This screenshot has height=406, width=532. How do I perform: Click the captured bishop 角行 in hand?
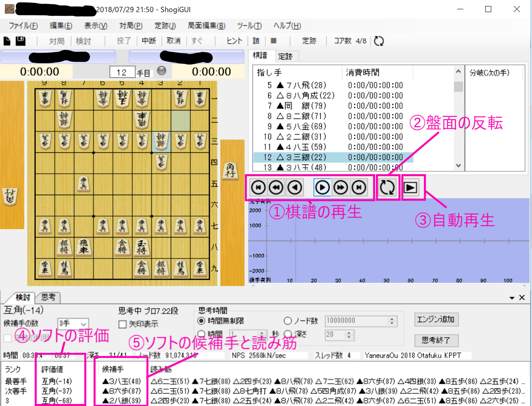(x=230, y=171)
